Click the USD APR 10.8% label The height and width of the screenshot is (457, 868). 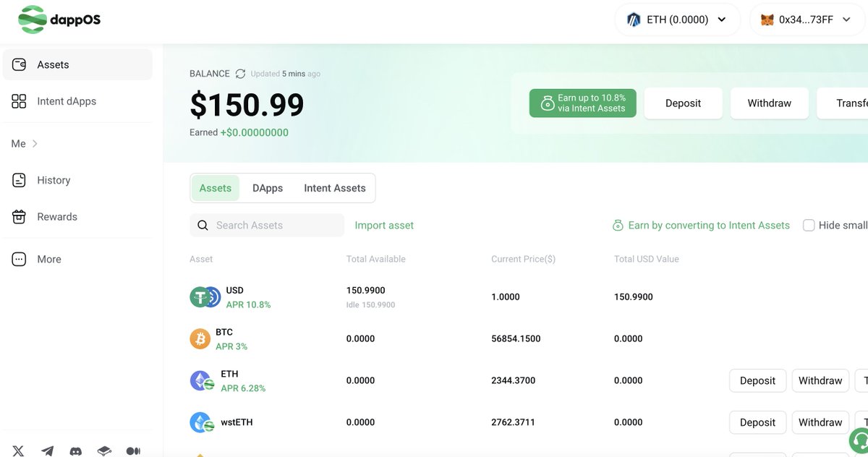click(x=248, y=304)
